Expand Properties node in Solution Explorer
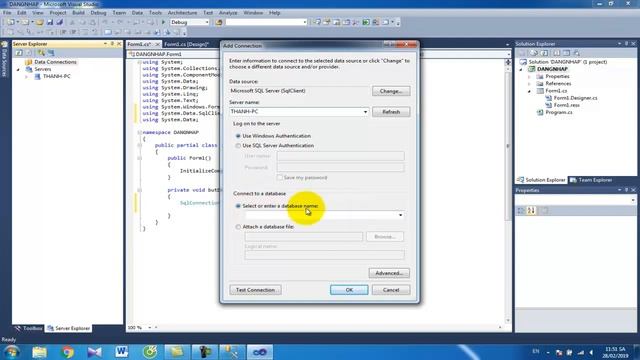This screenshot has height=360, width=640. [x=529, y=77]
